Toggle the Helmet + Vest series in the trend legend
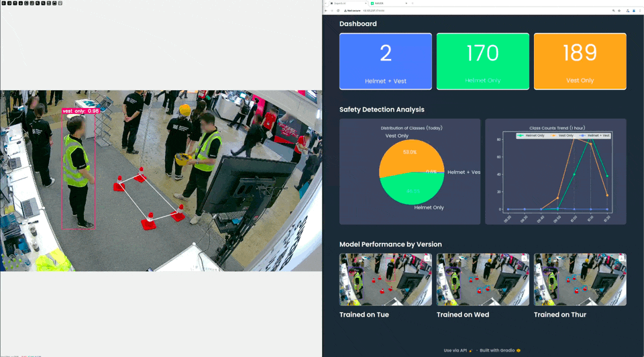The height and width of the screenshot is (357, 644). click(594, 136)
